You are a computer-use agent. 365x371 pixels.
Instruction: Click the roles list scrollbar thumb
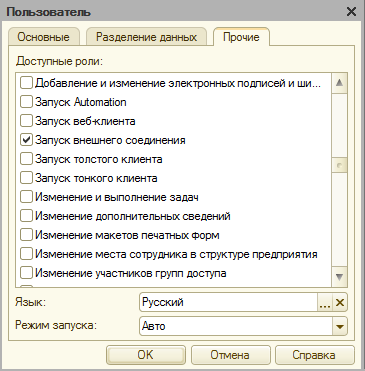coord(339,166)
